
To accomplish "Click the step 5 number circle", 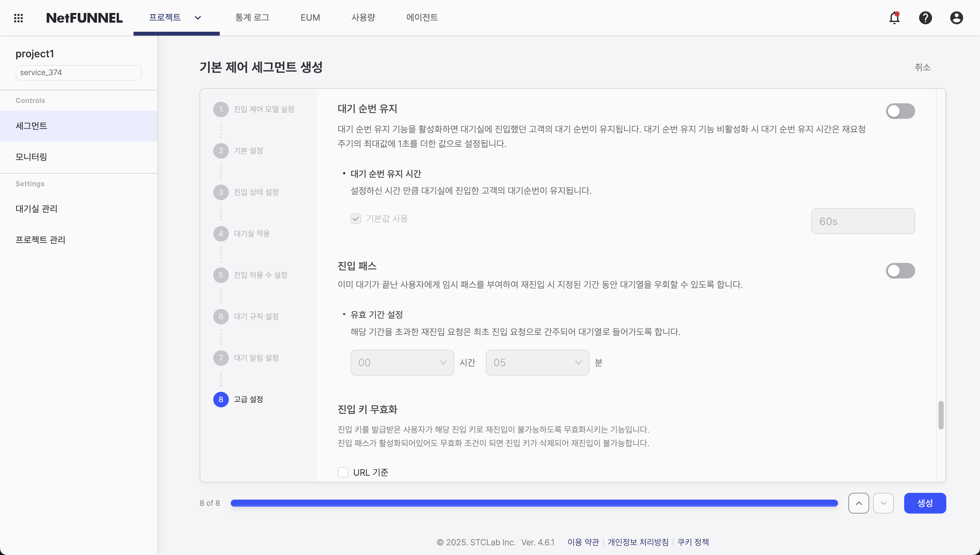I will click(221, 275).
